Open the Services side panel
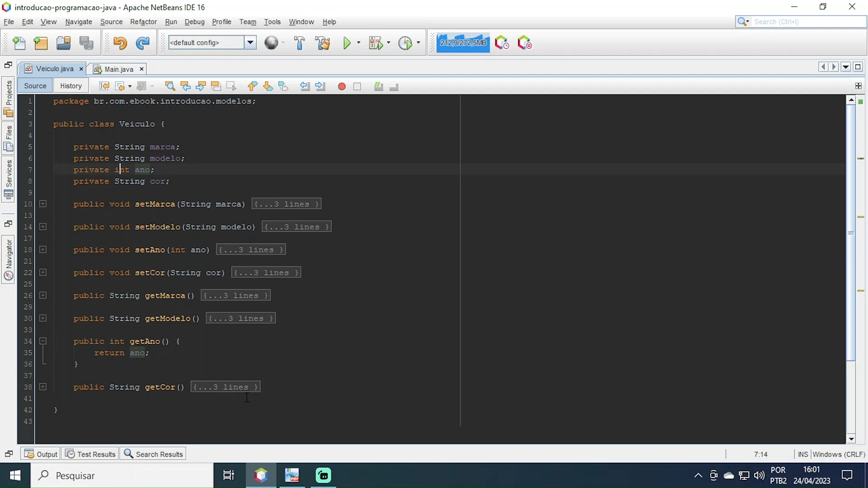 9,179
